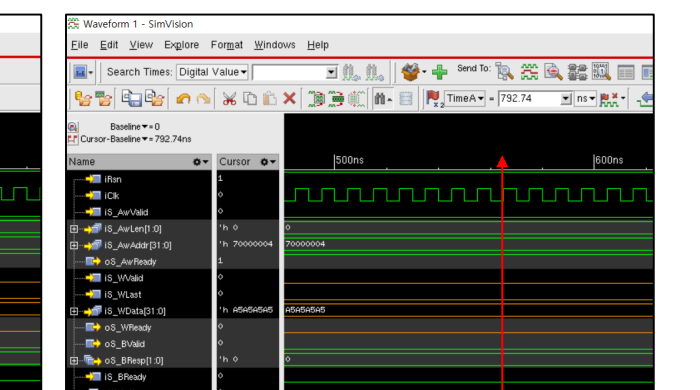The height and width of the screenshot is (390, 700).
Task: Open the ns time unit dropdown
Action: point(585,99)
